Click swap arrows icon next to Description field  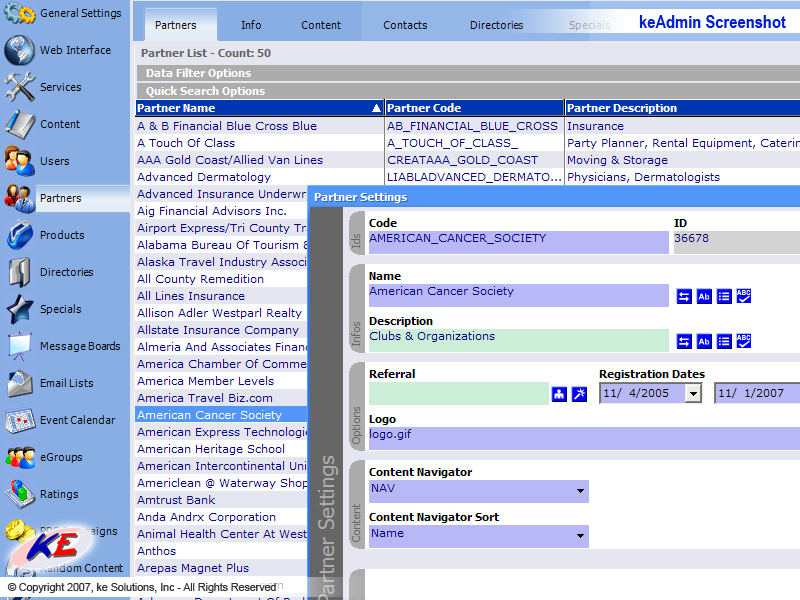684,341
